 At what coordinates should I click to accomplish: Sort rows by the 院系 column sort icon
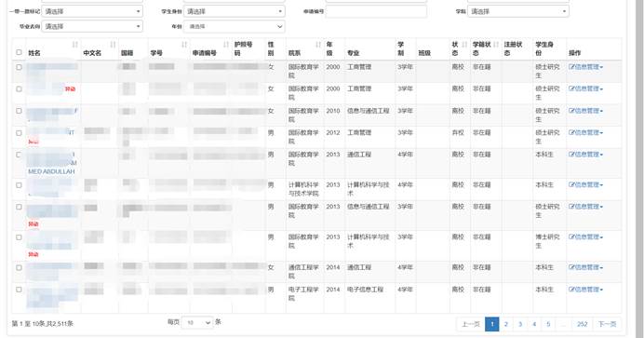coord(318,45)
